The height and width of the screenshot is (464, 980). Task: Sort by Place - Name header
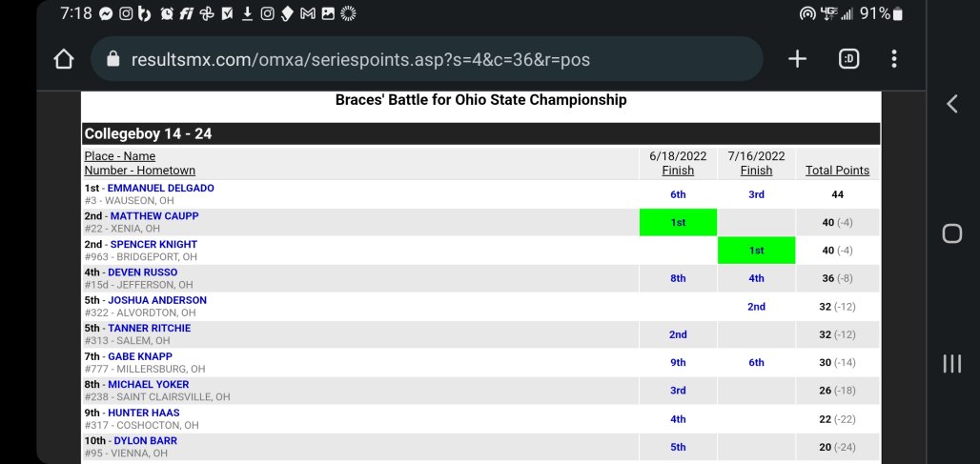click(120, 156)
